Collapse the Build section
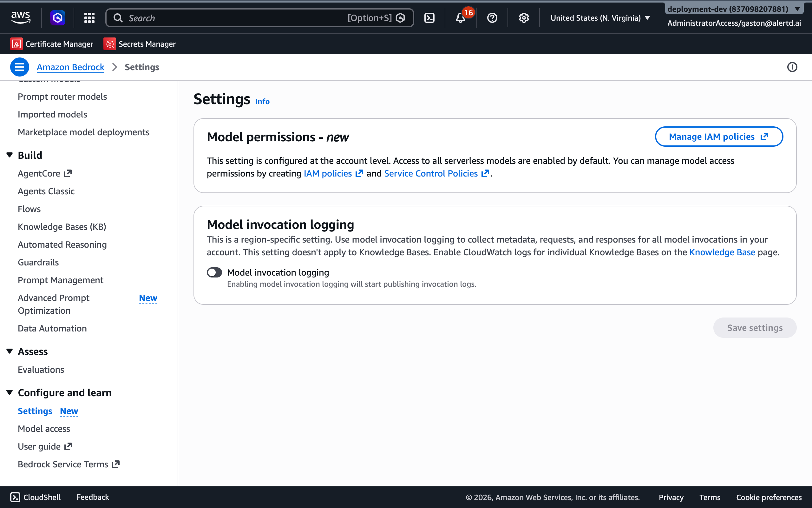Viewport: 812px width, 508px height. click(x=10, y=155)
